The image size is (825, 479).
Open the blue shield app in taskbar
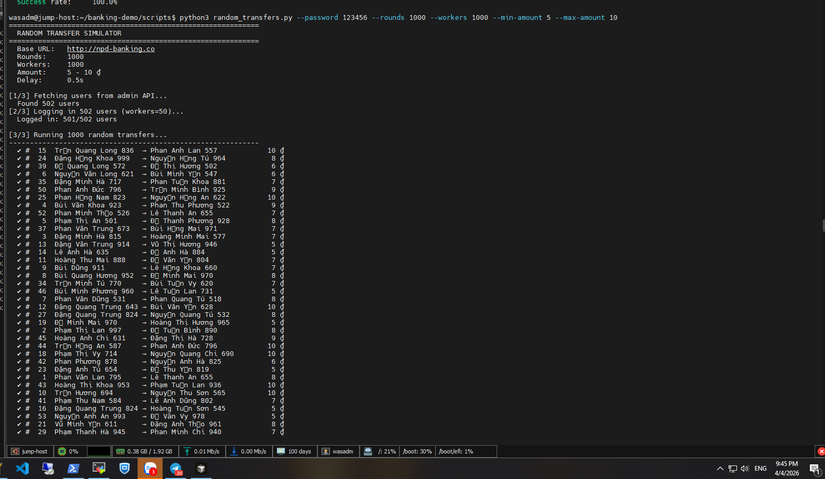tap(124, 468)
